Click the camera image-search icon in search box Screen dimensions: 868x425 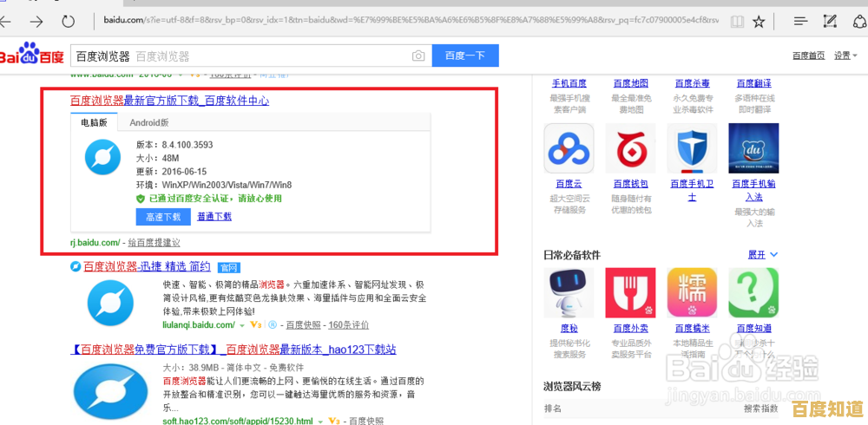tap(418, 56)
